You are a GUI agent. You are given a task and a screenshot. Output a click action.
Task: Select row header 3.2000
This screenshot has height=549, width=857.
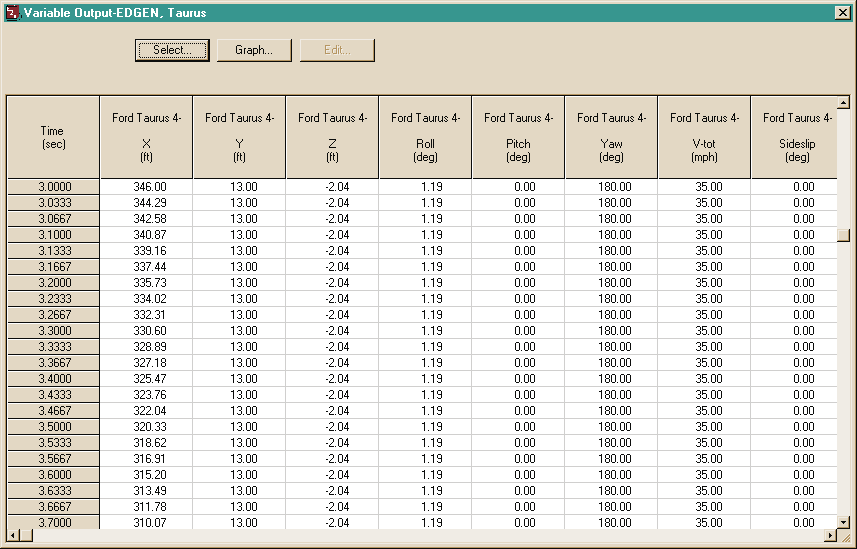pyautogui.click(x=53, y=283)
